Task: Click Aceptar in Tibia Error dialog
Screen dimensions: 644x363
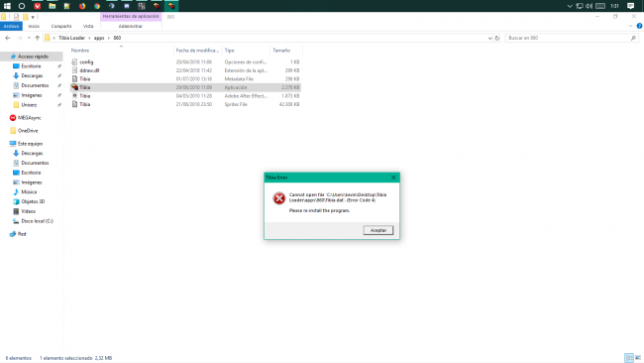Action: (x=378, y=230)
